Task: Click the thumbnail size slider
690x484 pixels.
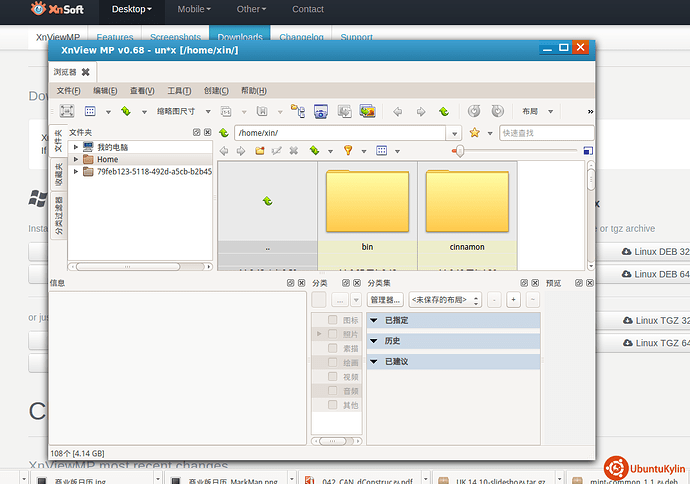Action: point(458,151)
